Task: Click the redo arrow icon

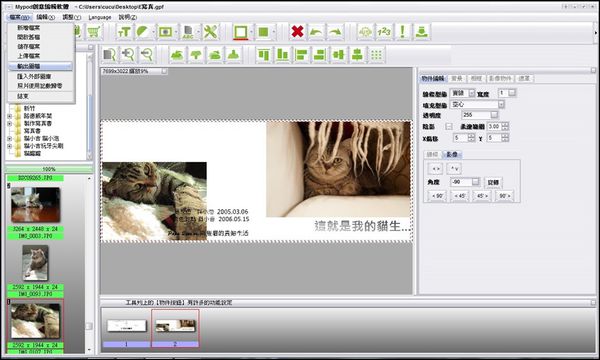Action: (335, 32)
